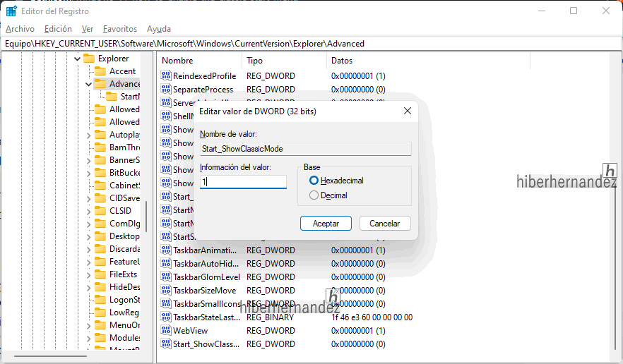Click REG_BINARY type cell
Screen dimensions: 623x364
pyautogui.click(x=270, y=317)
